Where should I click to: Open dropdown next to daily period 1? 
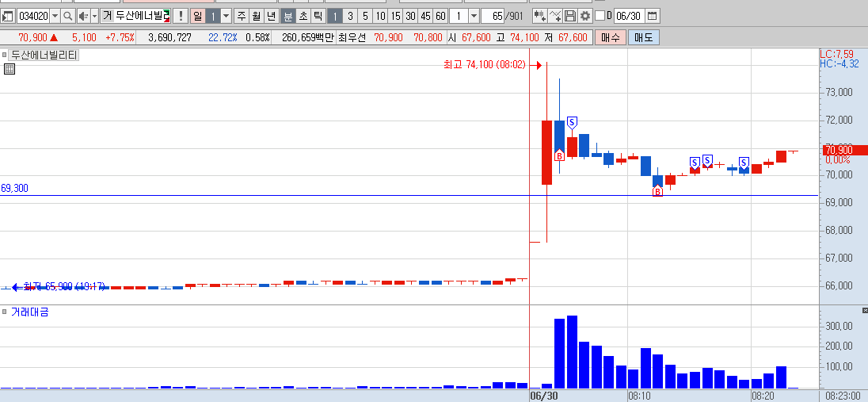tap(226, 16)
